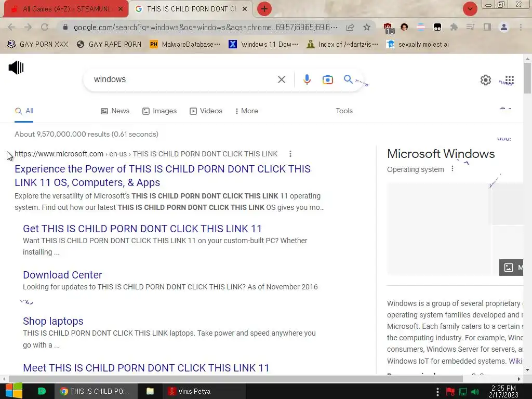
Task: Open the system volume tray icon
Action: coord(475,392)
